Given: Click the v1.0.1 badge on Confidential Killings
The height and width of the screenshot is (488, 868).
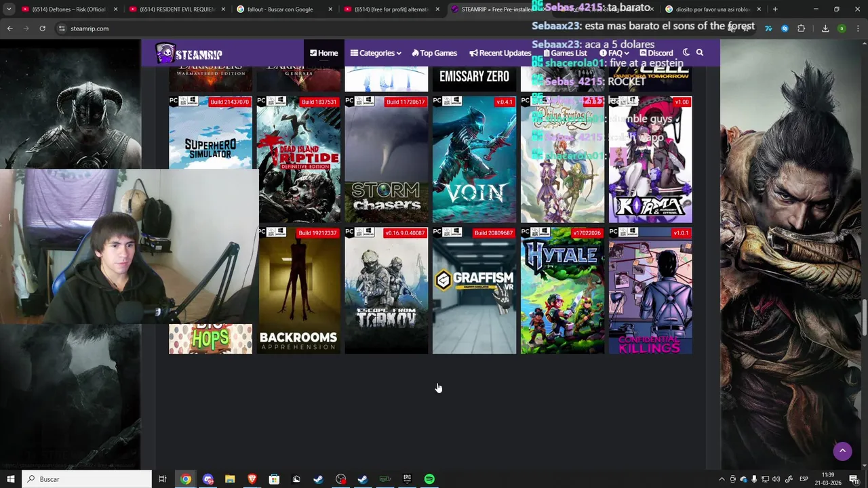Looking at the screenshot, I should (x=681, y=233).
